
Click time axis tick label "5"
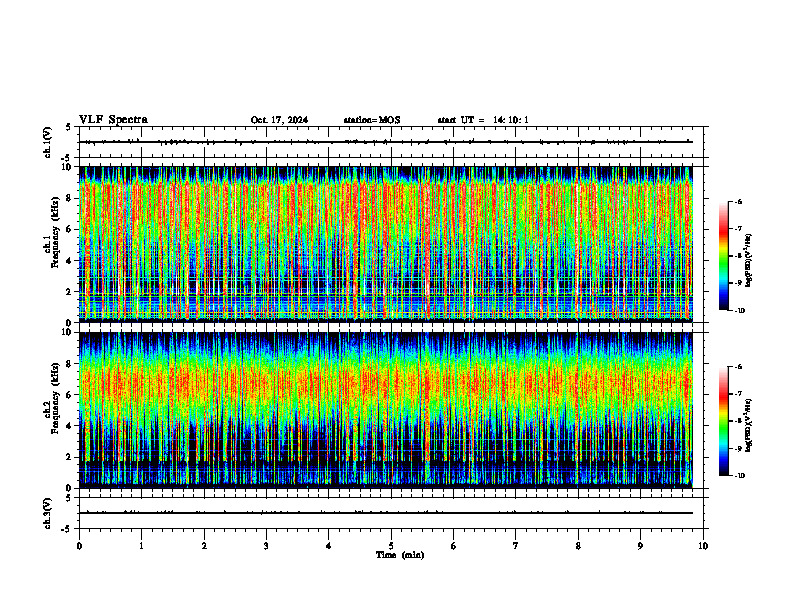[391, 546]
